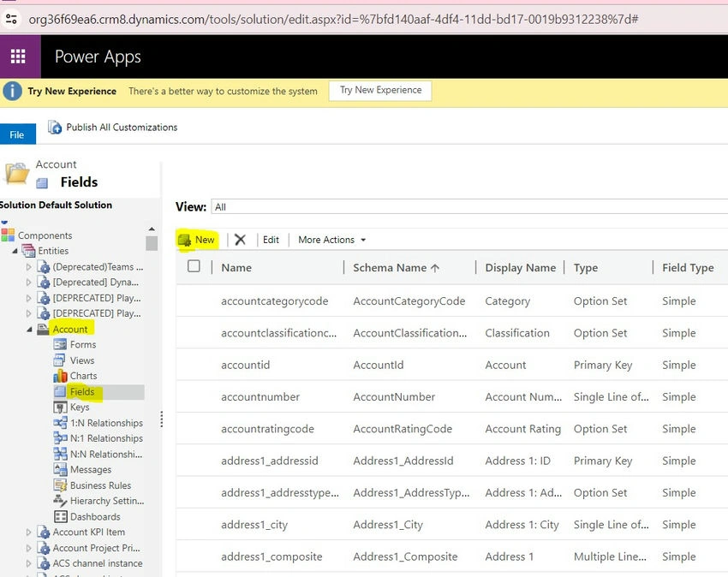Click the pane splitter dots handle
The height and width of the screenshot is (577, 728).
162,419
